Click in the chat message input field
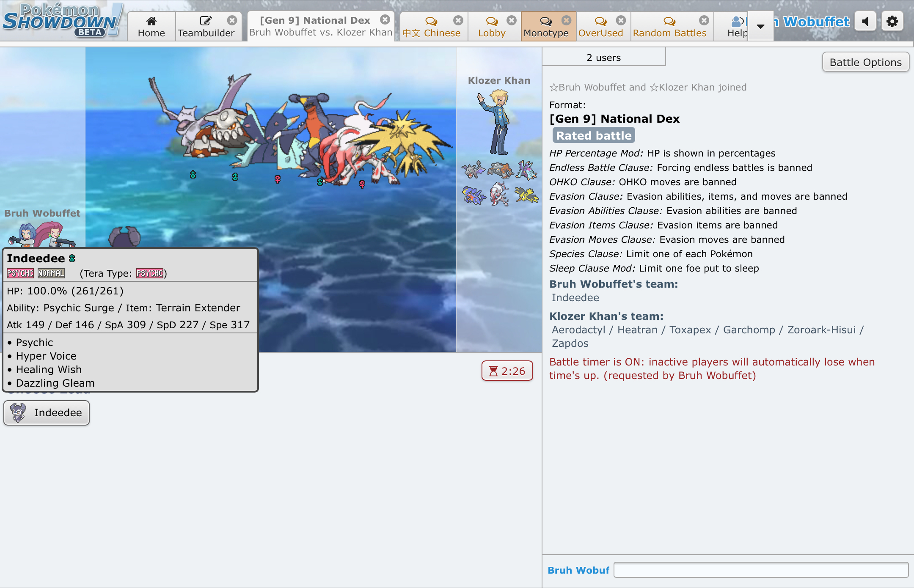 pyautogui.click(x=761, y=570)
